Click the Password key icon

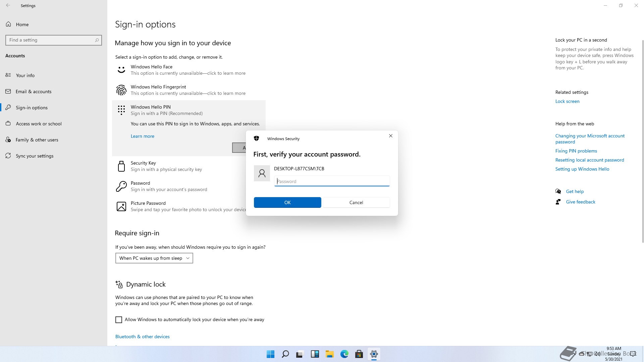(x=121, y=186)
